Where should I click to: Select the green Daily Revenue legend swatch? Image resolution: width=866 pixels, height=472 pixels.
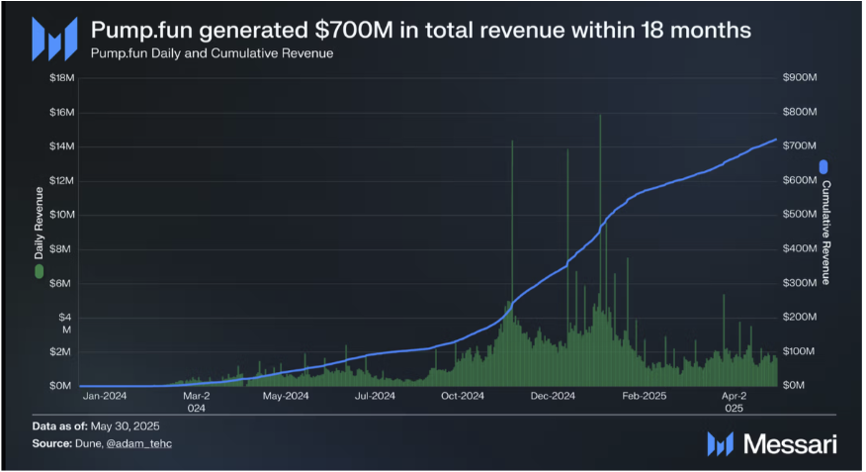pos(39,271)
